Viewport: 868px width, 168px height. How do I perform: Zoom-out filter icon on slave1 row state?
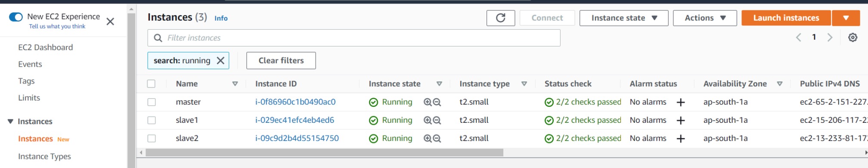tap(437, 120)
